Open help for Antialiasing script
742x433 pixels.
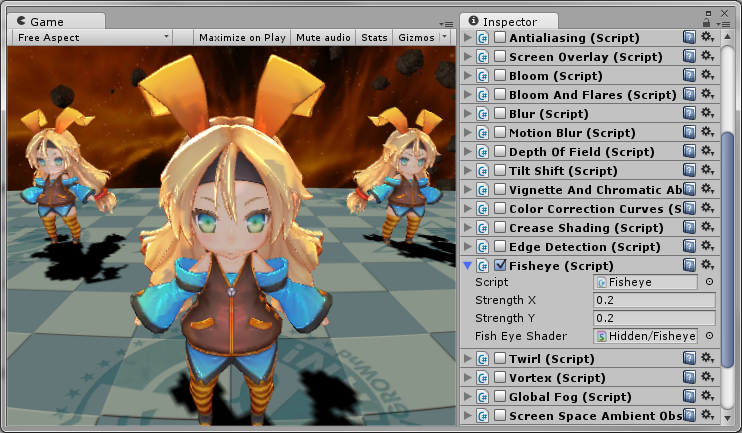point(689,37)
